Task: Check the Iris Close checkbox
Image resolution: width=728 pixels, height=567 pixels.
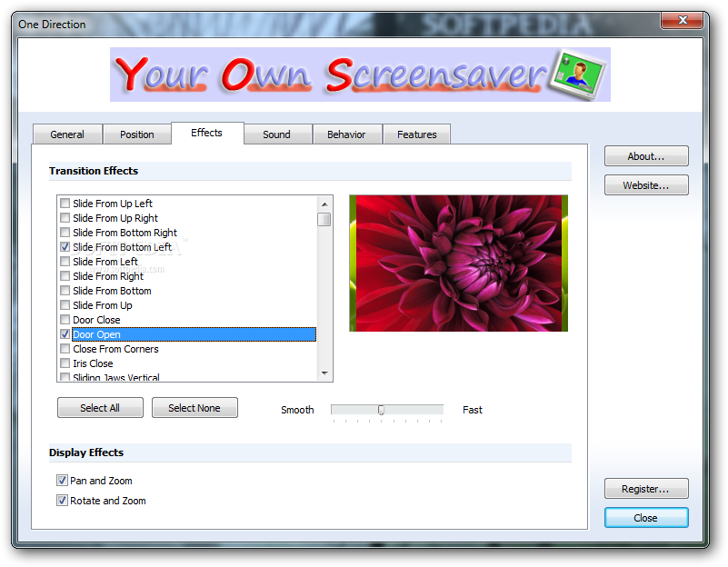Action: pos(65,363)
